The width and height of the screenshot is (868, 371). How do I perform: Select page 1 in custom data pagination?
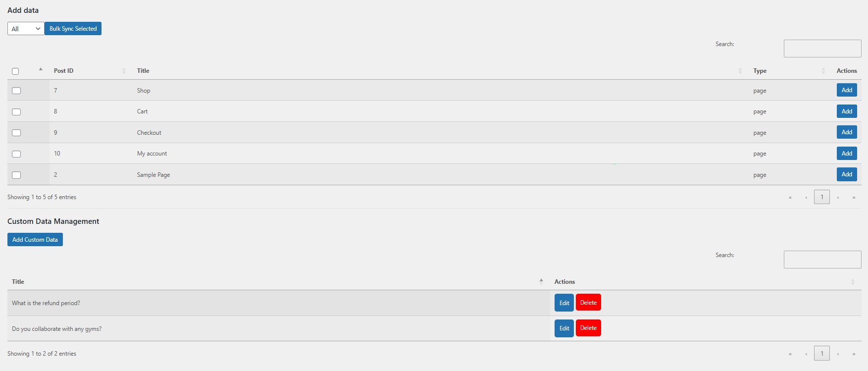click(822, 354)
